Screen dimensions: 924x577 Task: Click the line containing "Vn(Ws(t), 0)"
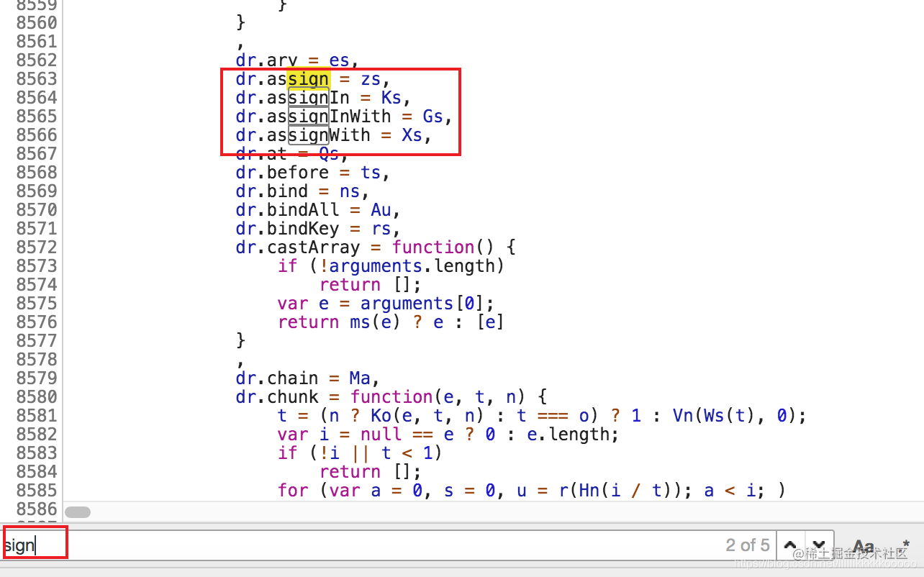542,416
